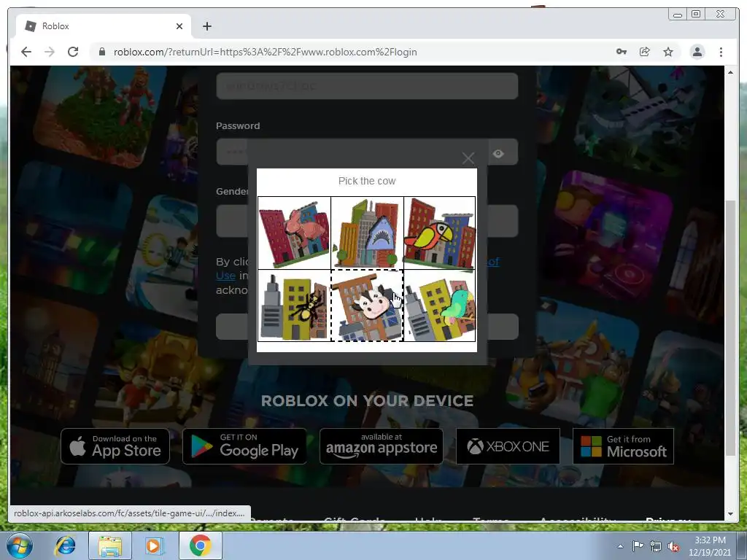Open the Get it from Microsoft badge

623,446
